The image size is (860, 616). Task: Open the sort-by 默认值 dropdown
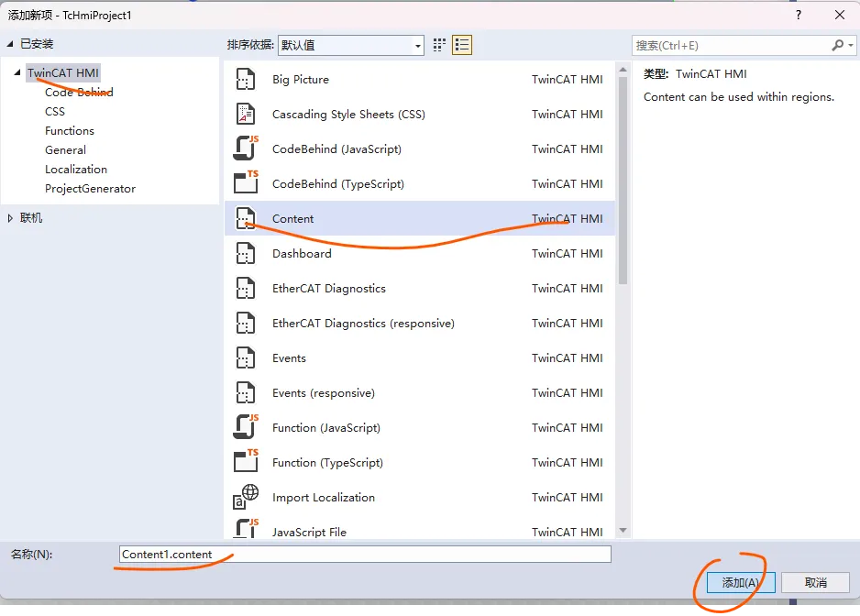click(x=351, y=45)
